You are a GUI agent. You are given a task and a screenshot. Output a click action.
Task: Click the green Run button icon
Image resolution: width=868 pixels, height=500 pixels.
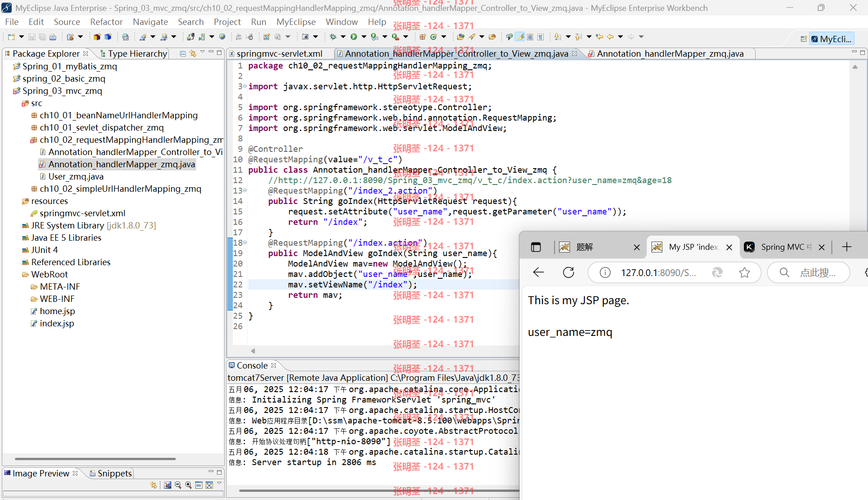[x=354, y=37]
